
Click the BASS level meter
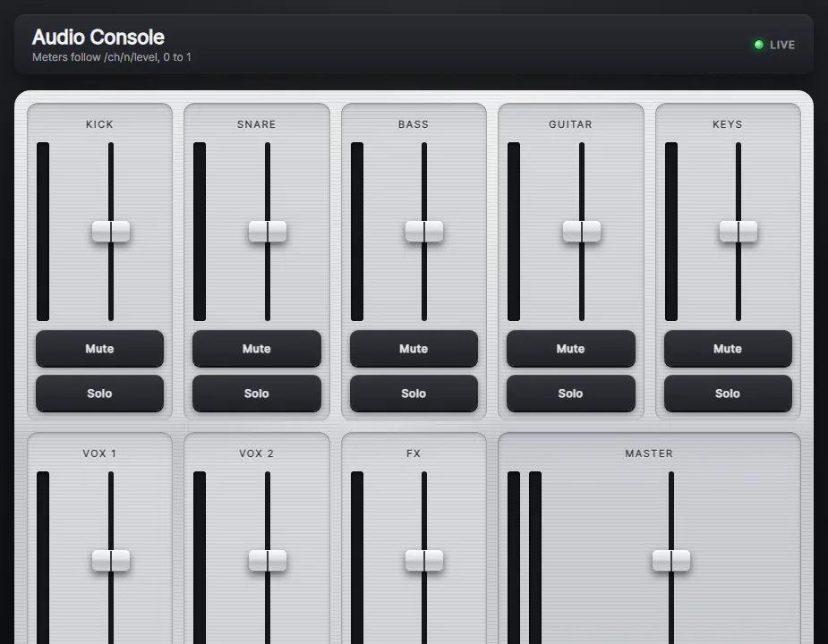[x=357, y=231]
